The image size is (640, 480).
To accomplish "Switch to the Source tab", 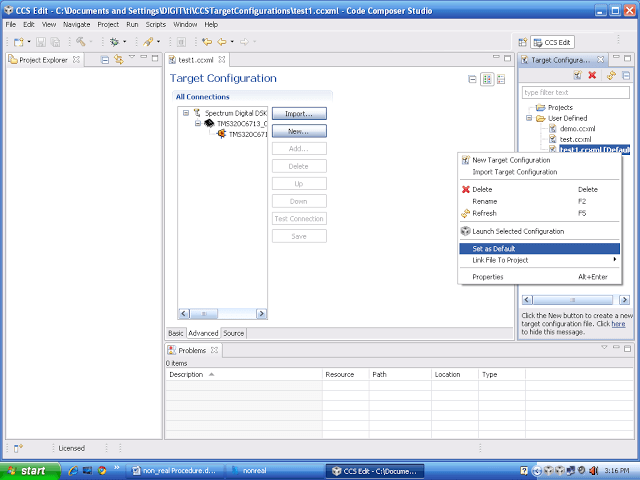I will pyautogui.click(x=233, y=333).
